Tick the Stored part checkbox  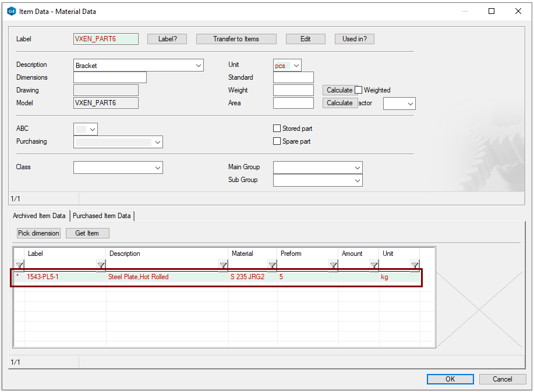pyautogui.click(x=277, y=129)
